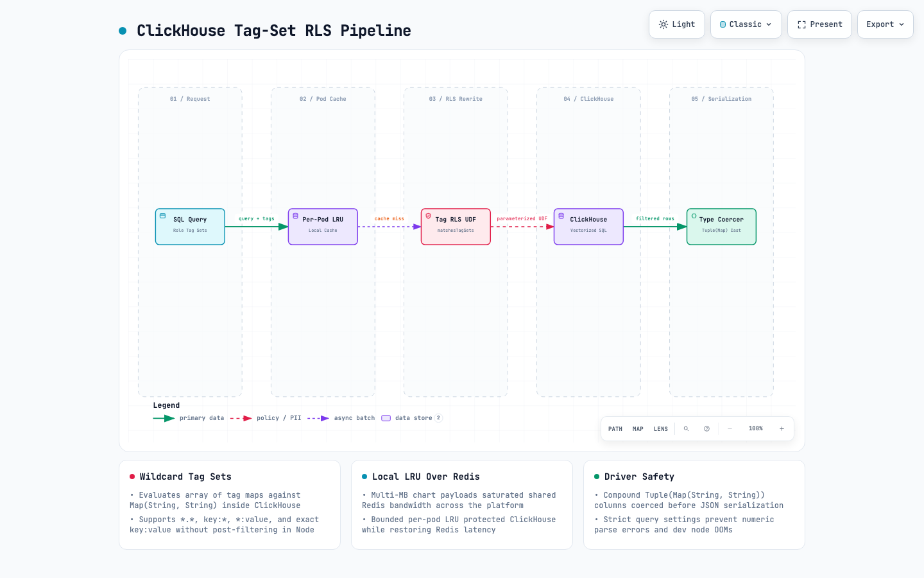Click the 'Local Cache' subtitle

(323, 231)
